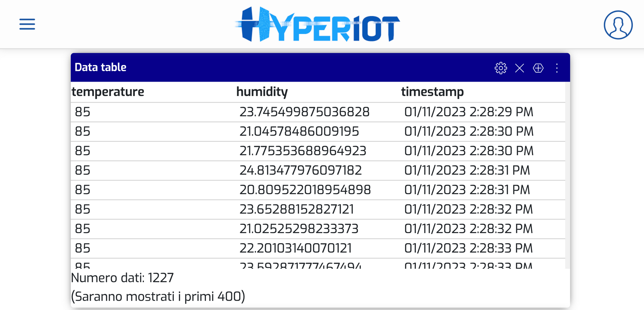Viewport: 644px width, 310px height.
Task: Click the humidity column header
Action: pyautogui.click(x=262, y=92)
